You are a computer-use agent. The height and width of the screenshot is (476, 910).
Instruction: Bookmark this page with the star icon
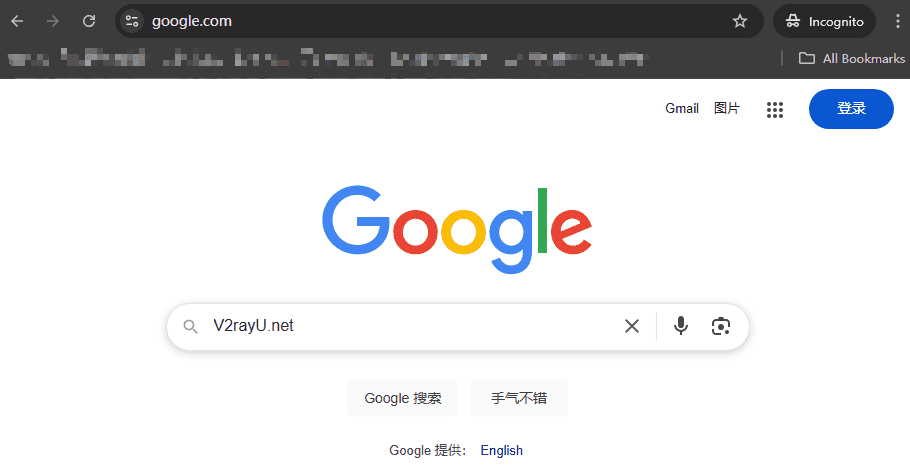[x=739, y=21]
